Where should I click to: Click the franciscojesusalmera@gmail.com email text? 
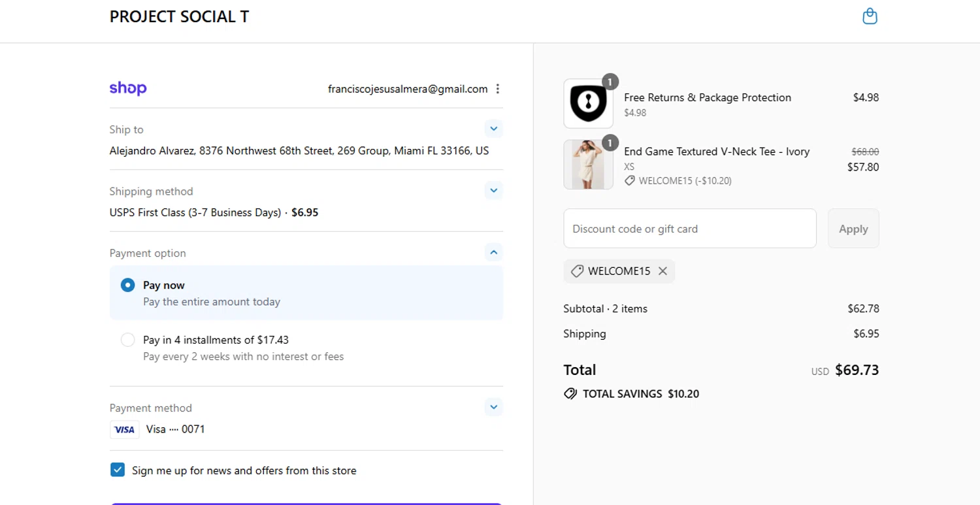[408, 89]
